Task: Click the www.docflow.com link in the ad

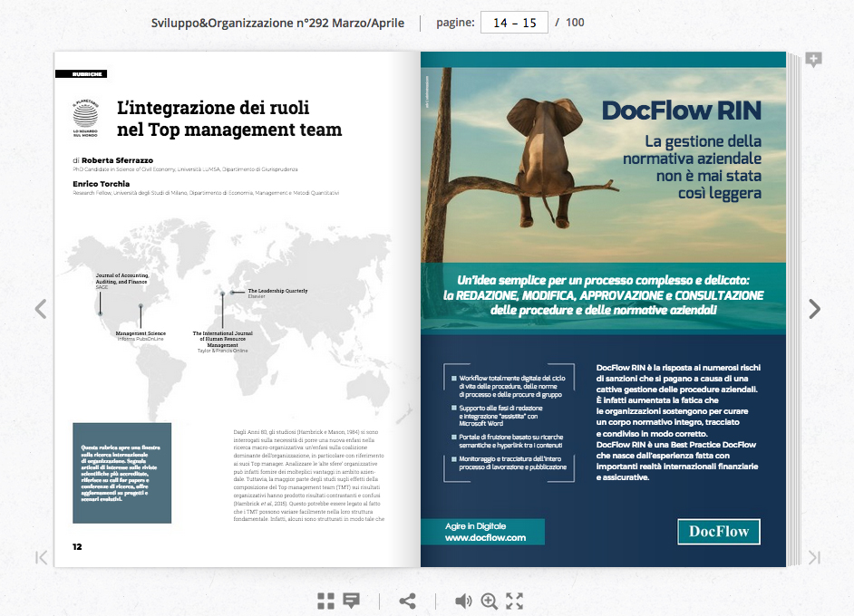Action: tap(485, 537)
